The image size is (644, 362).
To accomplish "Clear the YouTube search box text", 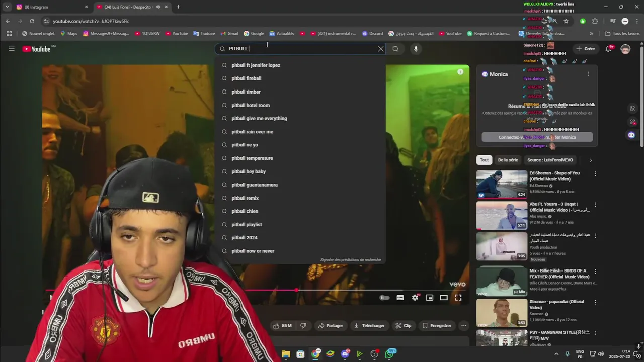I will coord(381,49).
